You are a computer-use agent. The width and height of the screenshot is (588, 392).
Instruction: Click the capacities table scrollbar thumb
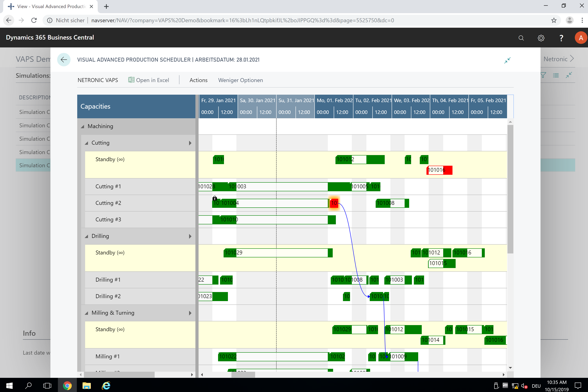point(119,374)
